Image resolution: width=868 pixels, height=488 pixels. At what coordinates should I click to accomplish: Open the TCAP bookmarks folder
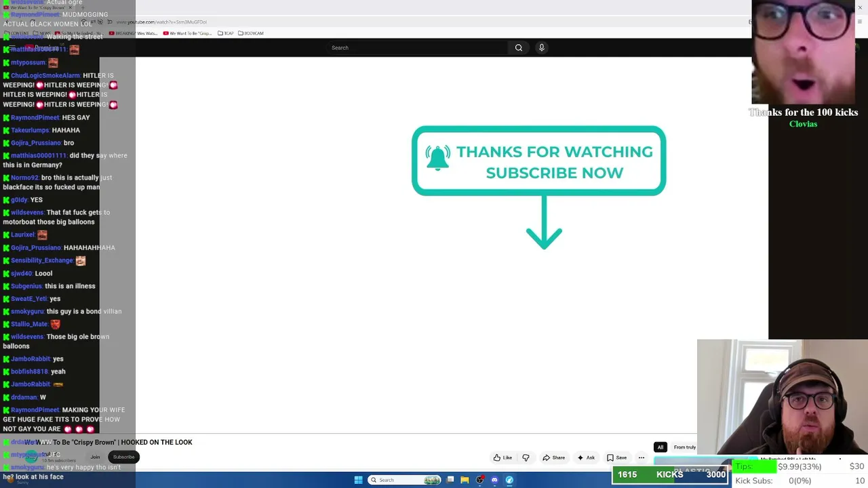coord(225,33)
